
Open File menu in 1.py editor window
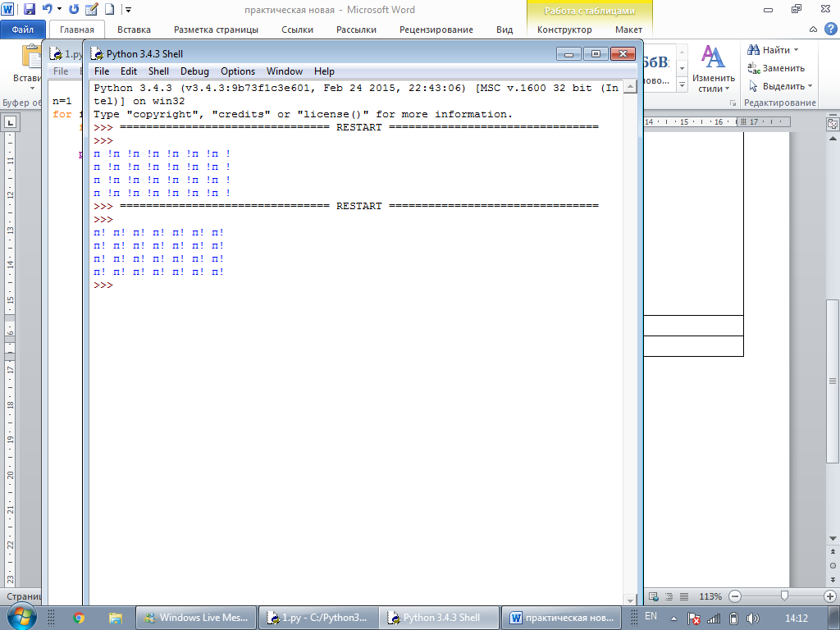(x=61, y=71)
